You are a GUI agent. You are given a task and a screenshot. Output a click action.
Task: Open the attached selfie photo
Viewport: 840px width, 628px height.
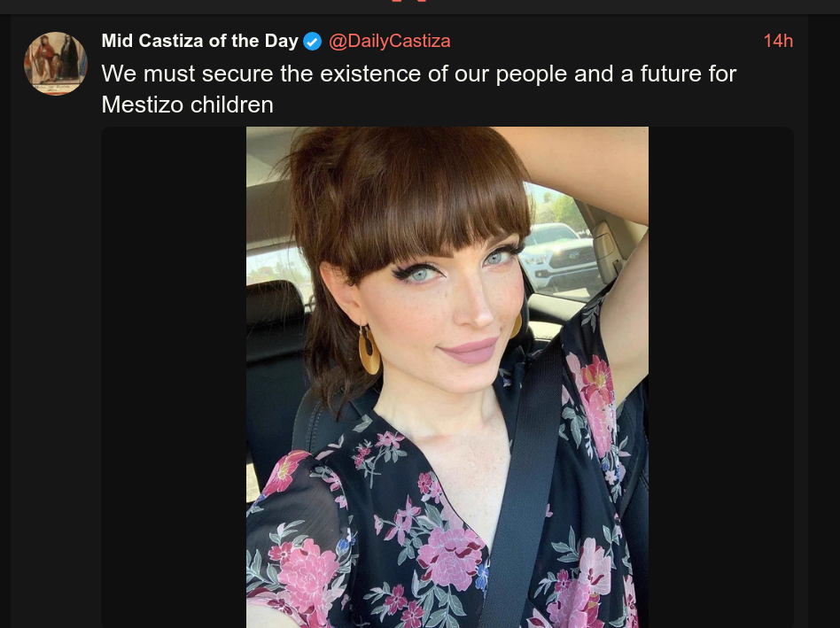click(x=447, y=377)
